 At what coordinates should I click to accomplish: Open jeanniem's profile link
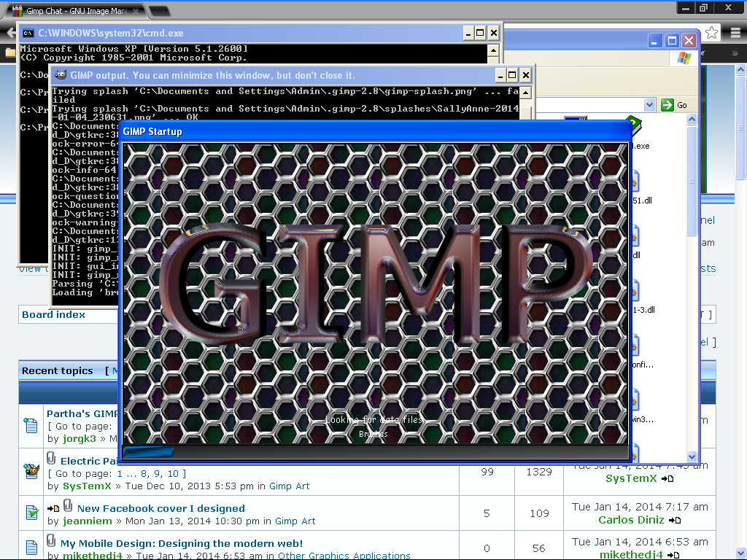[x=88, y=521]
